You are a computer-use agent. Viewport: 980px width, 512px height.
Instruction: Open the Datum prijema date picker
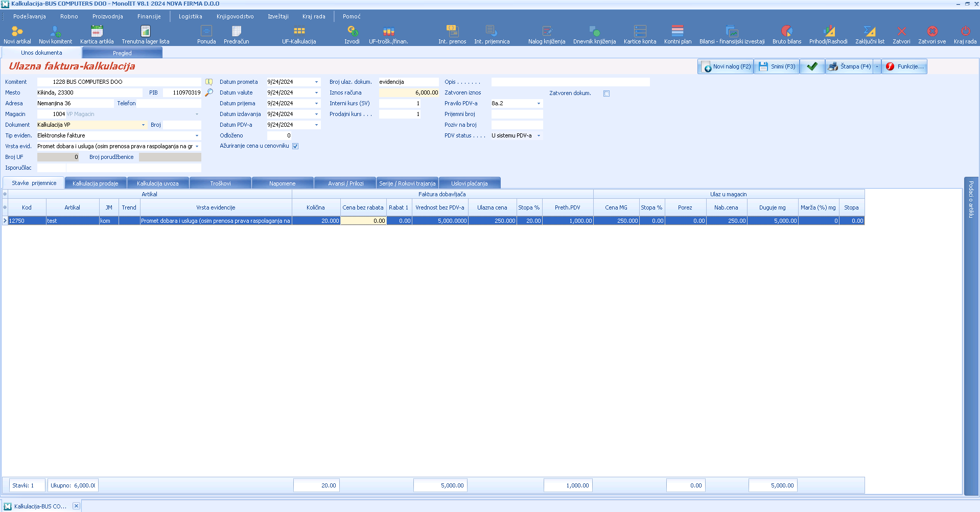(x=317, y=103)
